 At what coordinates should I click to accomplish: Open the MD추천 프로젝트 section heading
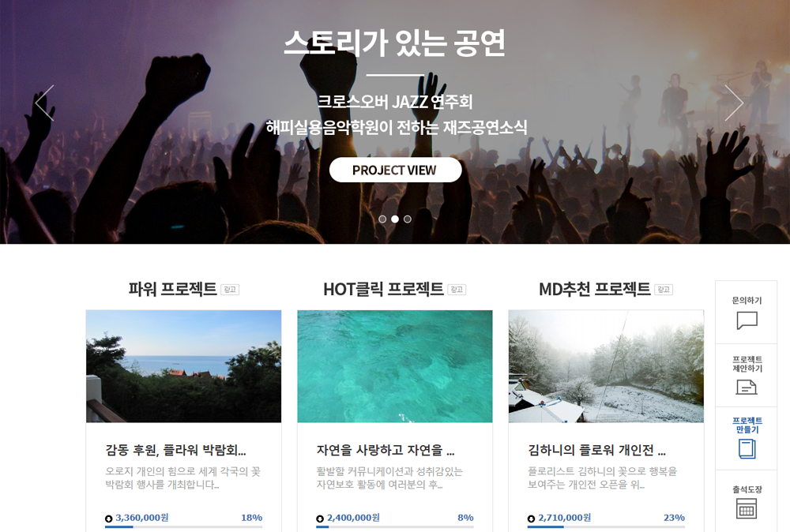pos(595,289)
